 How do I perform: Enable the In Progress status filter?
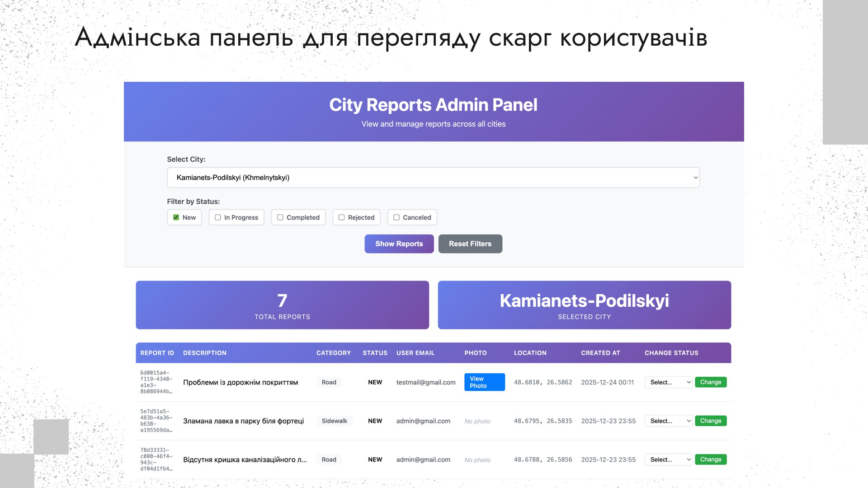click(x=218, y=217)
